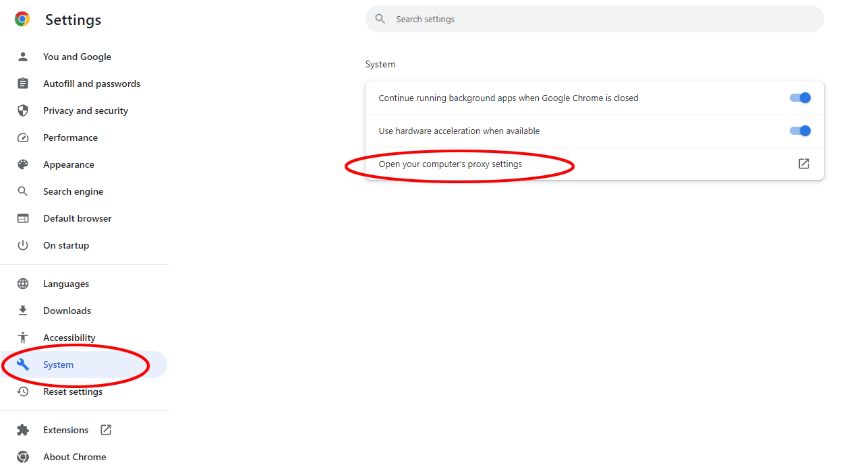Select the You and Google person icon
The width and height of the screenshot is (868, 475).
coord(22,57)
